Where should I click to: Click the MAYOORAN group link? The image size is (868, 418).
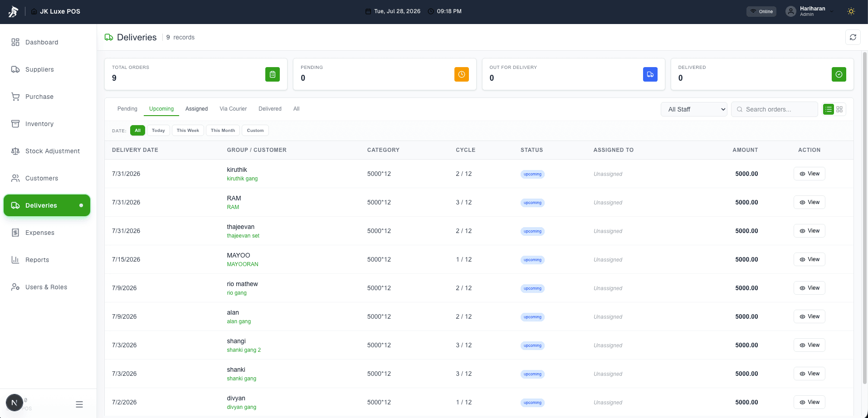[243, 264]
